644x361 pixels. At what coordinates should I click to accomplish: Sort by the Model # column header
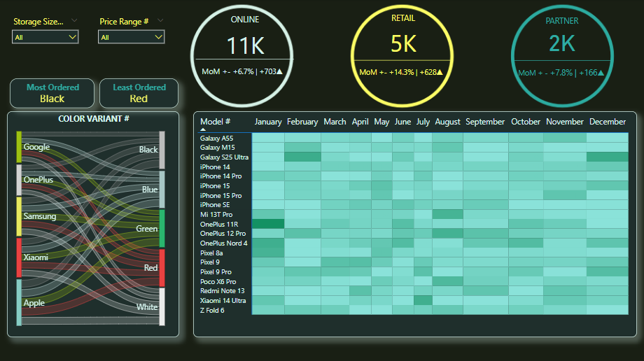215,122
